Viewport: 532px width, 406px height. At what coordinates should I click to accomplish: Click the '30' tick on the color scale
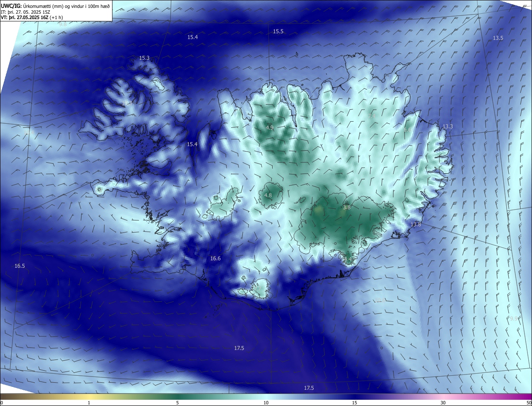(x=443, y=403)
